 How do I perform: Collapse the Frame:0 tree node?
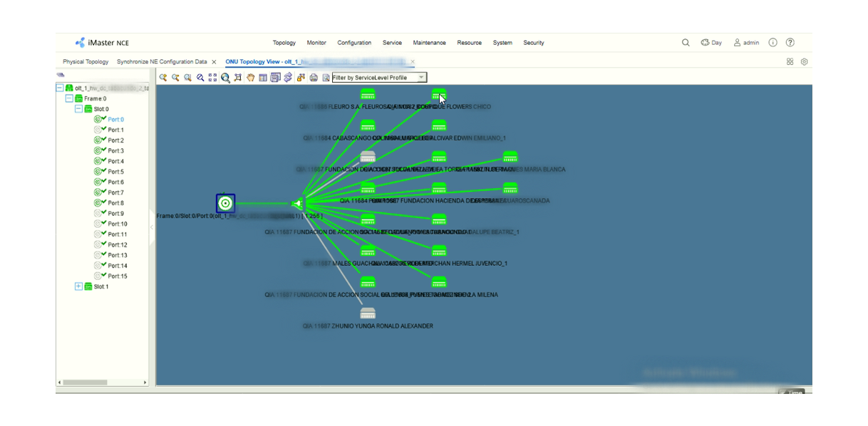click(69, 98)
